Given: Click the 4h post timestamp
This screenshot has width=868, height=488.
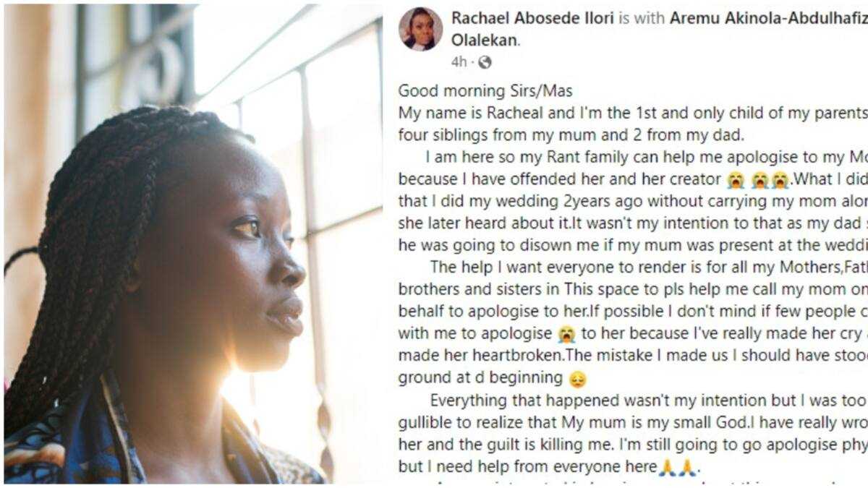Looking at the screenshot, I should click(x=459, y=62).
